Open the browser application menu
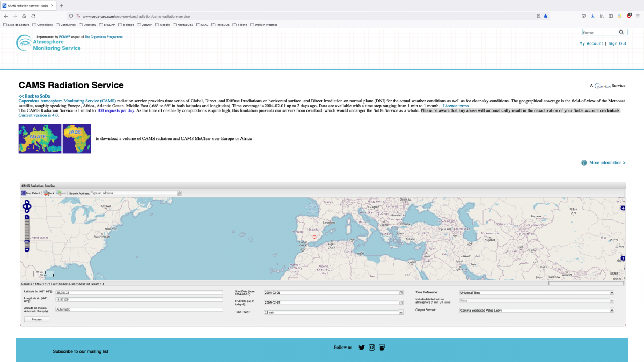This screenshot has height=362, width=644. pyautogui.click(x=638, y=16)
